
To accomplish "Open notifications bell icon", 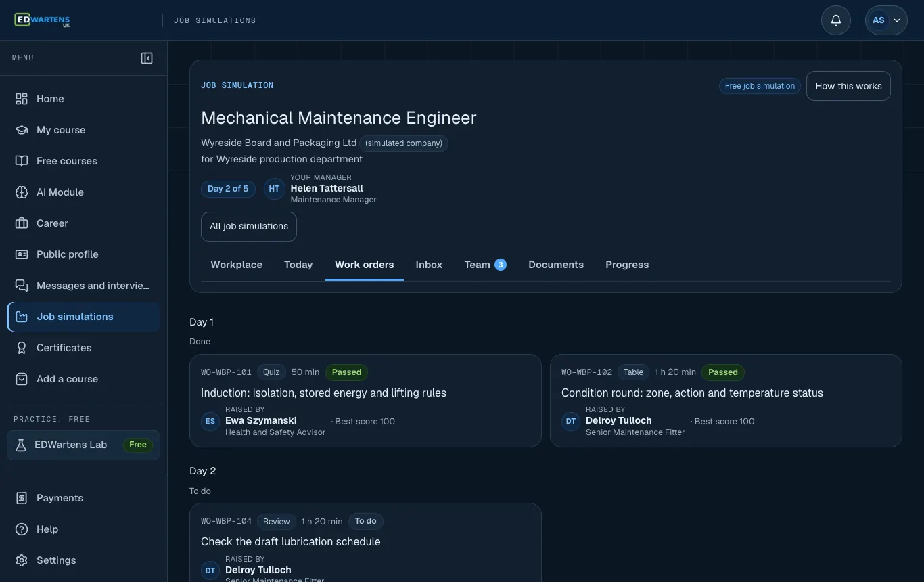I will [x=836, y=20].
